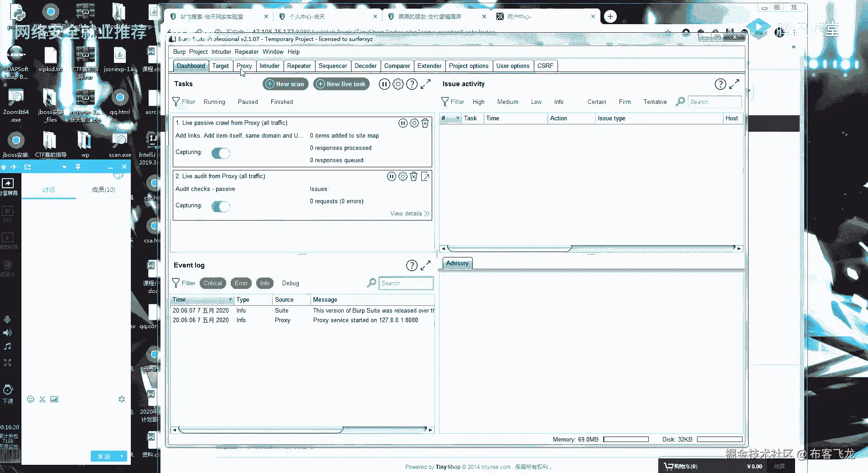Click the Event log horizontal scrollbar

tap(303, 430)
